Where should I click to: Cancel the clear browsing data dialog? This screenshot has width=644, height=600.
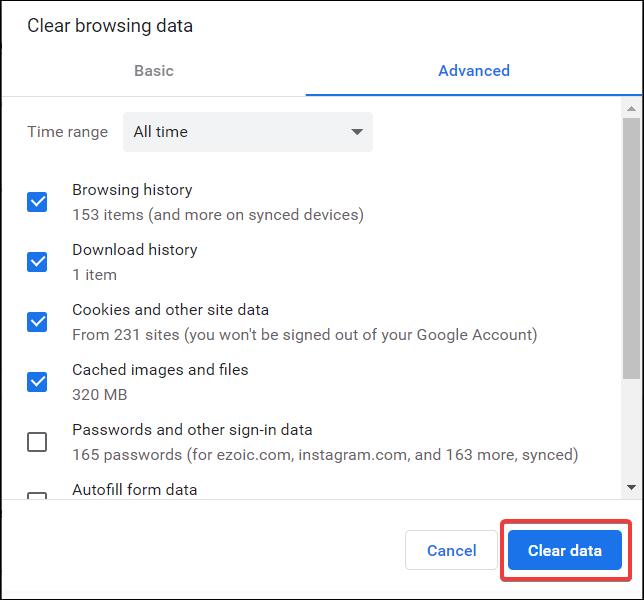point(451,550)
